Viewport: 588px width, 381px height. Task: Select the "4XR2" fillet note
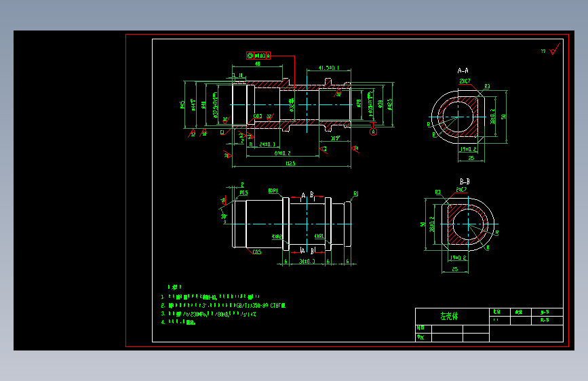[x=277, y=237]
